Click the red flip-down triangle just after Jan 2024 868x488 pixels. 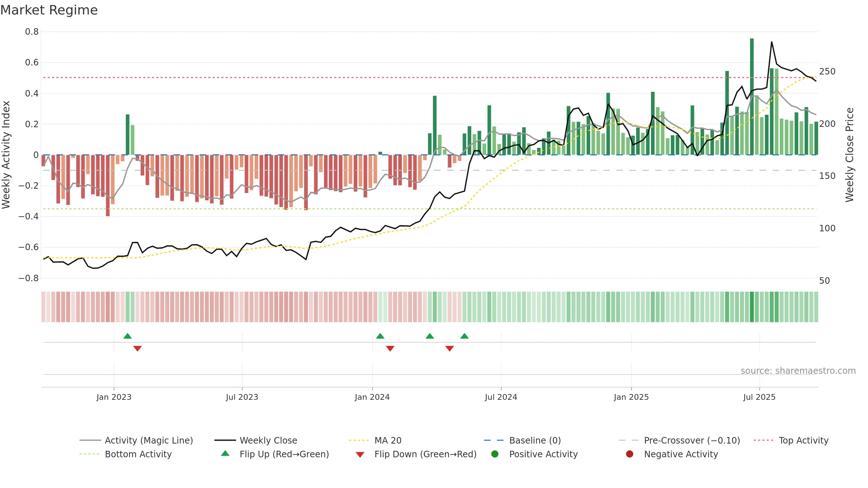(390, 348)
